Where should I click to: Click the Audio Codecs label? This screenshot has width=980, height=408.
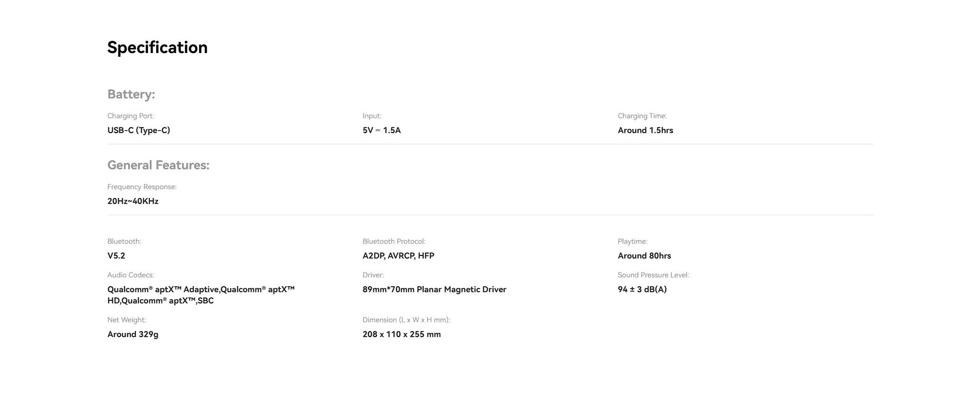point(130,275)
